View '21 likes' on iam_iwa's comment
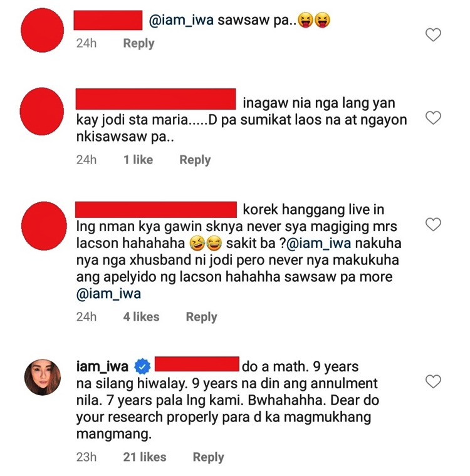 pos(145,457)
